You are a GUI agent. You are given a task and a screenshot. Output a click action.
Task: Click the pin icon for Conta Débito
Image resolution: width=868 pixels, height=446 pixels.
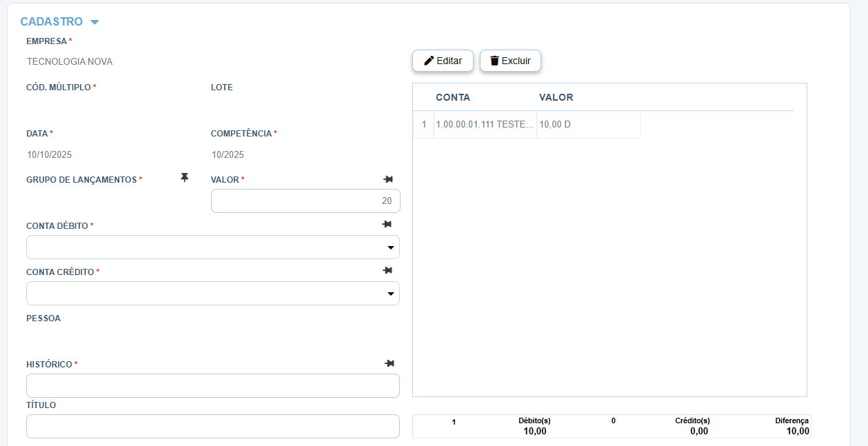[x=387, y=224]
